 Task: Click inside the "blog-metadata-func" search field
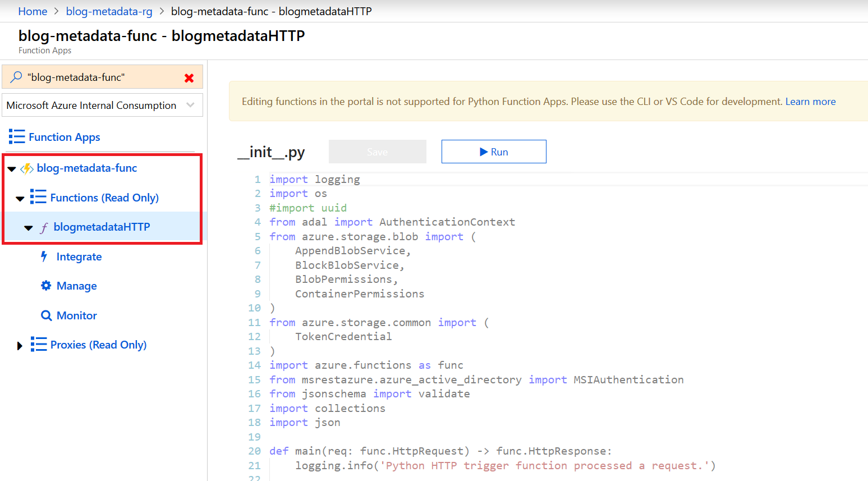103,77
